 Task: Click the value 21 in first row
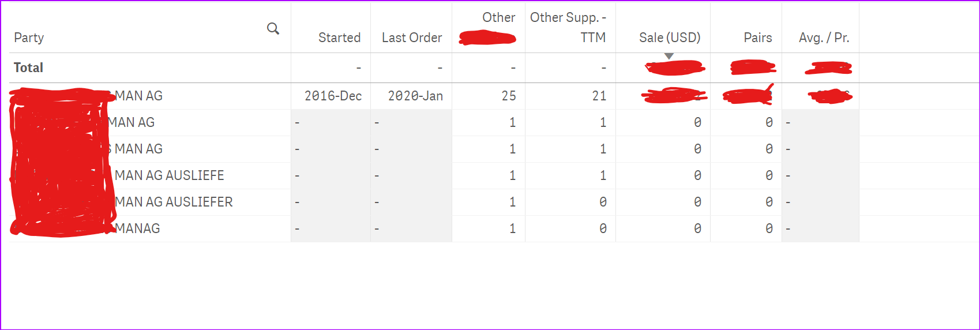[x=599, y=96]
